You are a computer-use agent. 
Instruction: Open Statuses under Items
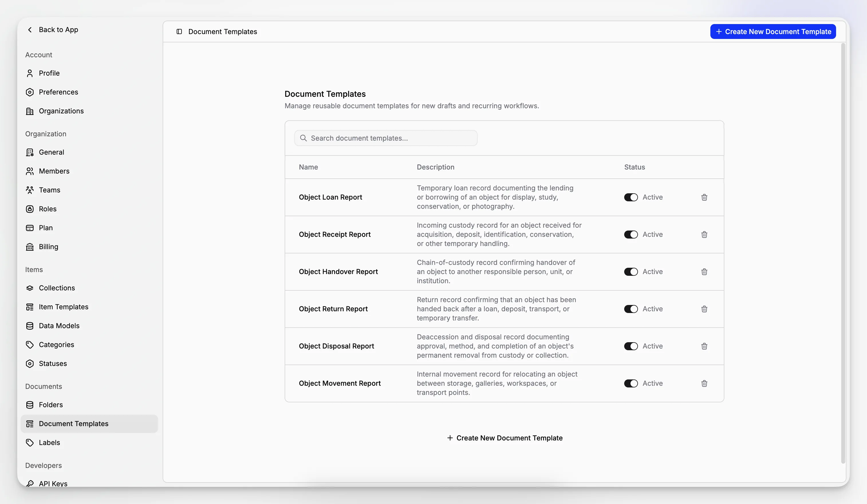89,364
